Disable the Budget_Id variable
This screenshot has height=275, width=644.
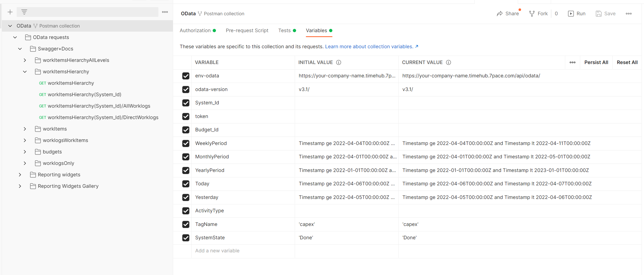coord(186,130)
